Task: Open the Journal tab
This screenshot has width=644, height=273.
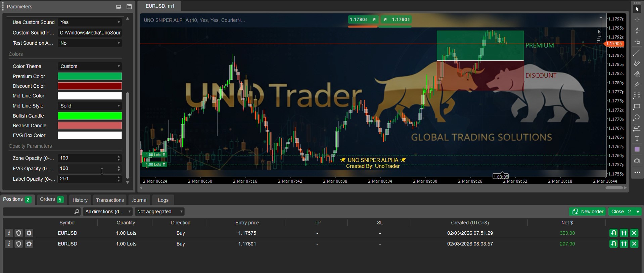Action: 139,200
